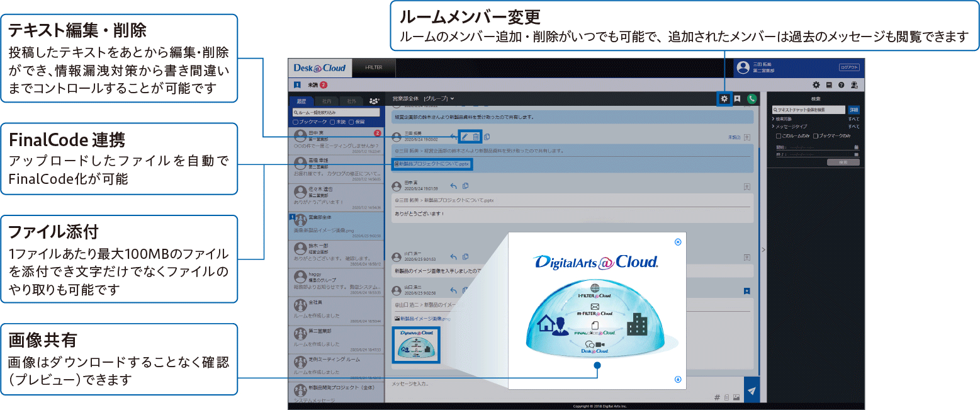980x410 pixels.
Task: Delete 三田 拓美's message with trash icon
Action: [476, 136]
